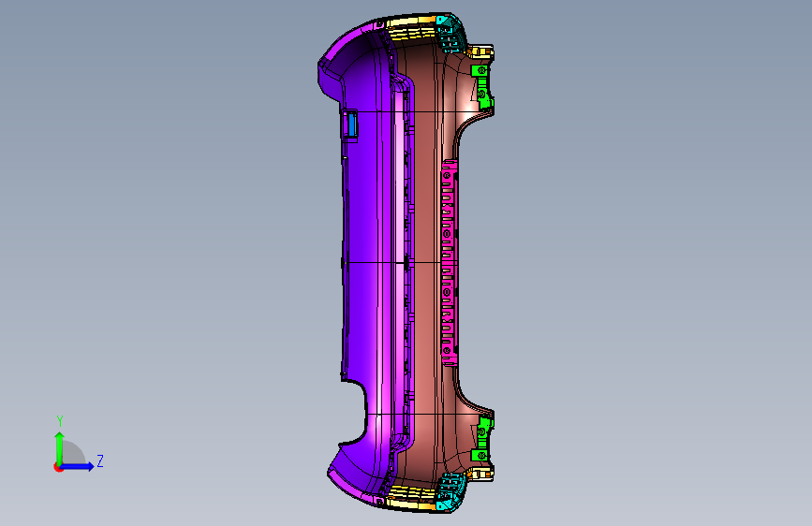Viewport: 812px width, 526px height.
Task: Select the lower green mounting bracket
Action: click(x=482, y=440)
